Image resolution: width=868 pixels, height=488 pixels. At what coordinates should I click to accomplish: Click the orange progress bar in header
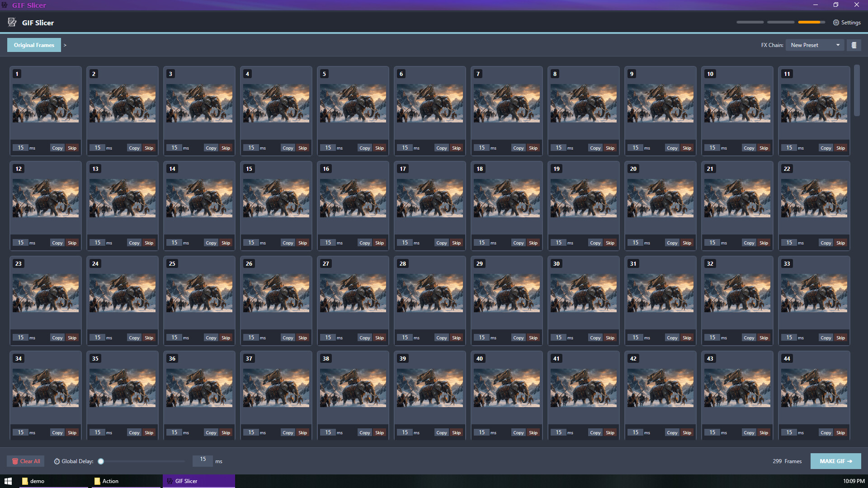coord(811,22)
